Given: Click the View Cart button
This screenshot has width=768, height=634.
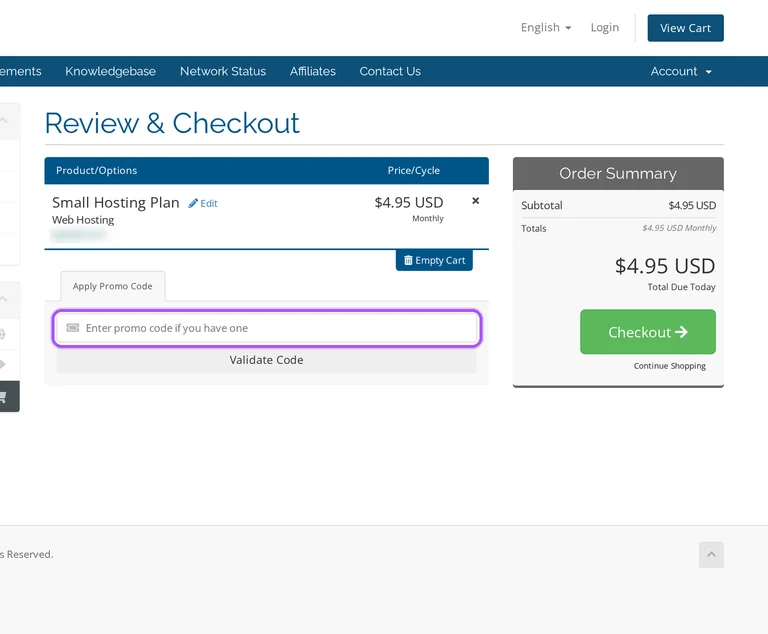Looking at the screenshot, I should (x=685, y=28).
